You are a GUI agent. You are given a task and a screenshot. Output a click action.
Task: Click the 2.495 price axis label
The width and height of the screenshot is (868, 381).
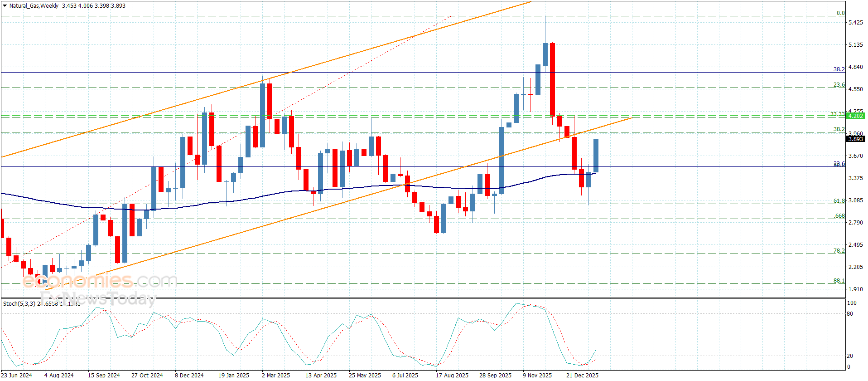click(855, 245)
